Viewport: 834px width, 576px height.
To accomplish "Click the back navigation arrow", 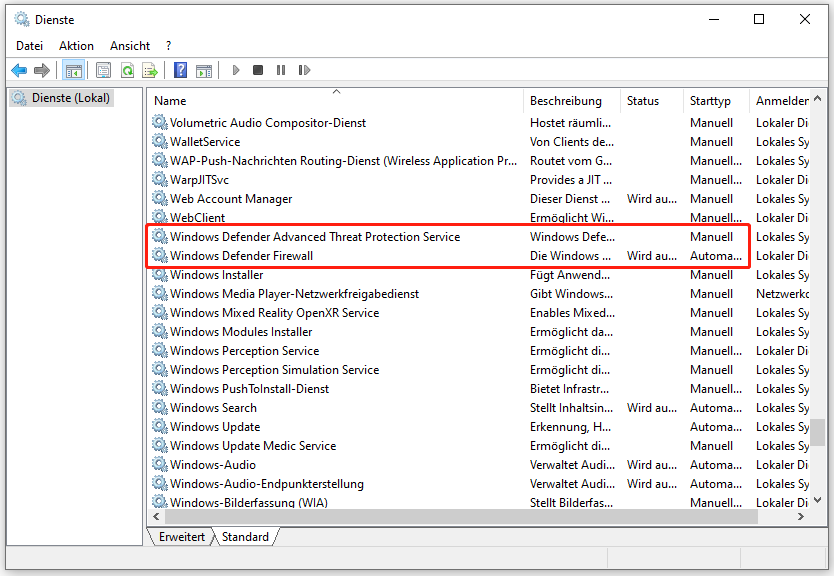I will [x=18, y=70].
